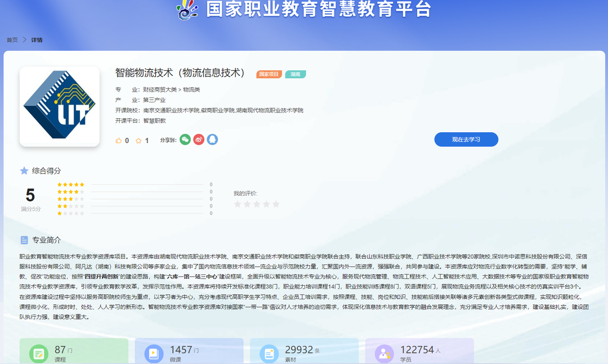
Task: Click the 现在去学习 button
Action: (466, 140)
